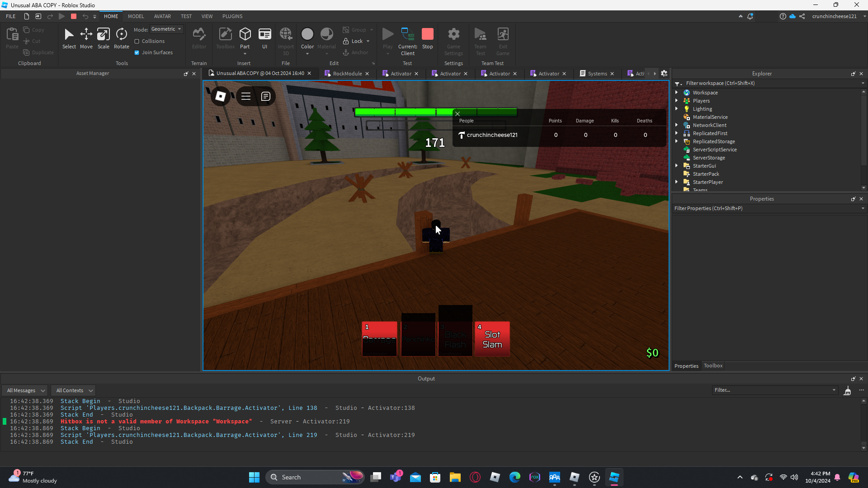The height and width of the screenshot is (488, 868).
Task: Open File Explorer from the taskbar
Action: click(x=455, y=477)
